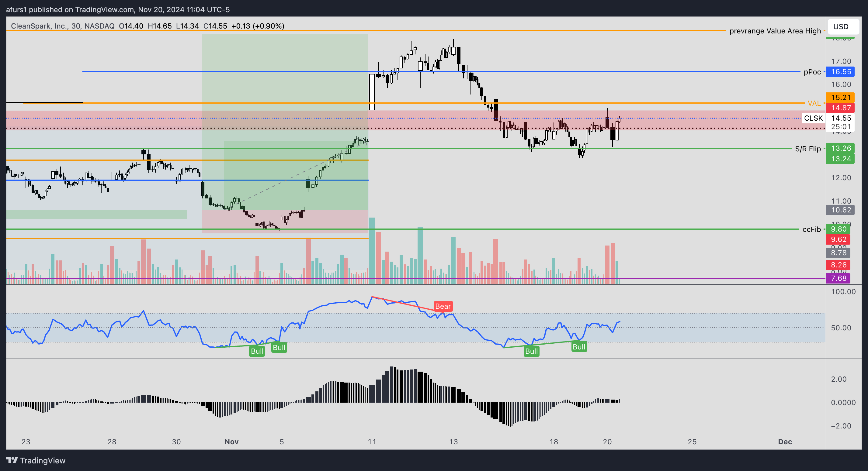Select the orange VAL line label
This screenshot has width=868, height=471.
pyautogui.click(x=814, y=103)
